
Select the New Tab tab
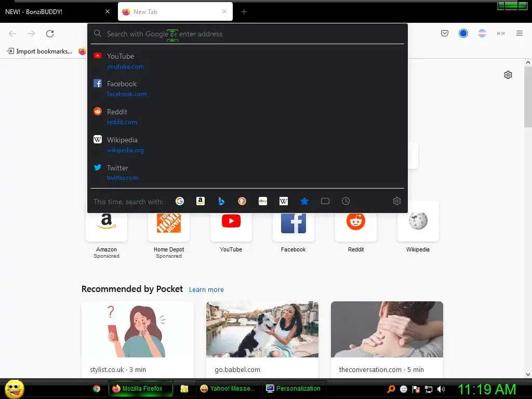[175, 11]
